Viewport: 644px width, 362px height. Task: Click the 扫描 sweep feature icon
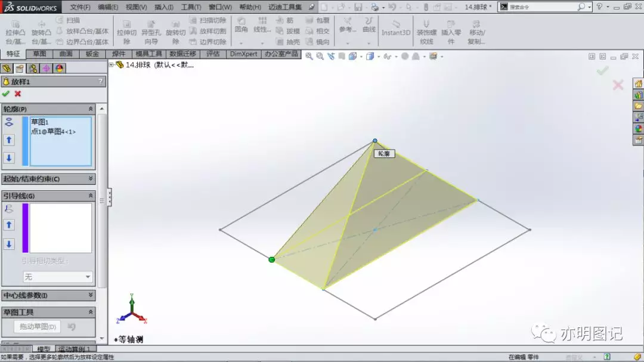[x=60, y=20]
